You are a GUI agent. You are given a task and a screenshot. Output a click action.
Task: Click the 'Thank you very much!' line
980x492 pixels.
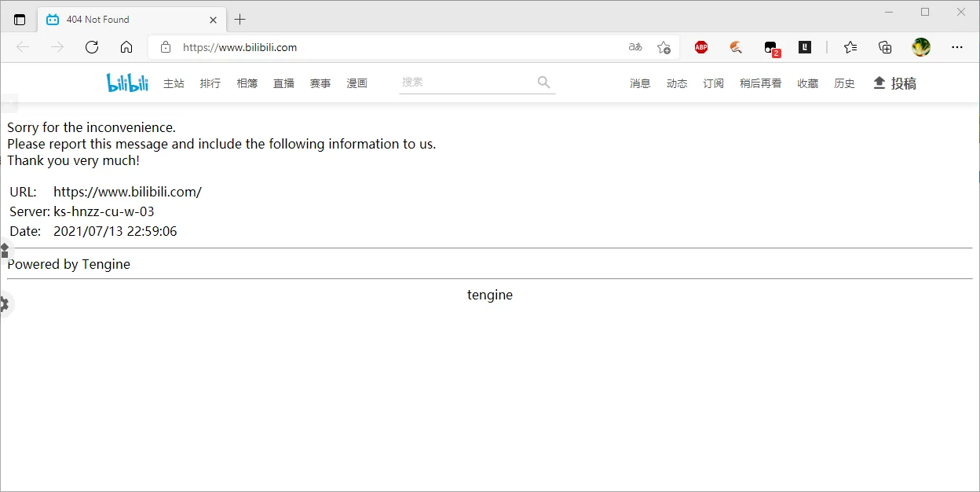click(74, 160)
